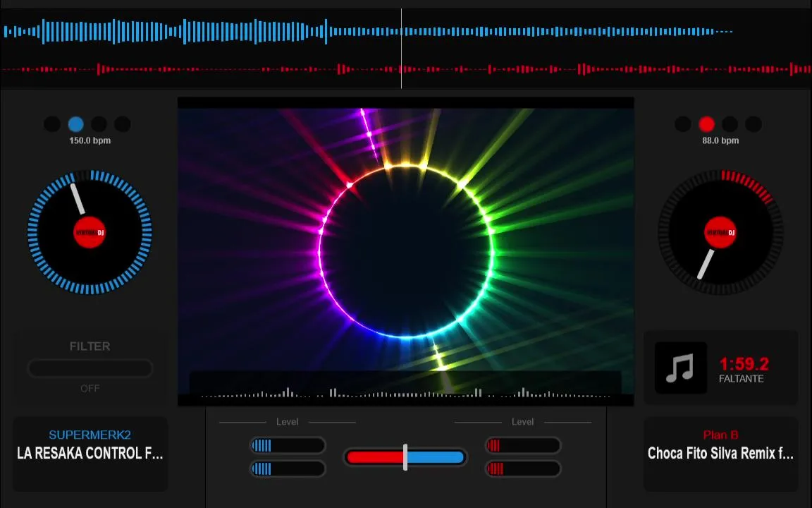The height and width of the screenshot is (508, 812).
Task: Click the lower red Level bar
Action: coord(523,468)
